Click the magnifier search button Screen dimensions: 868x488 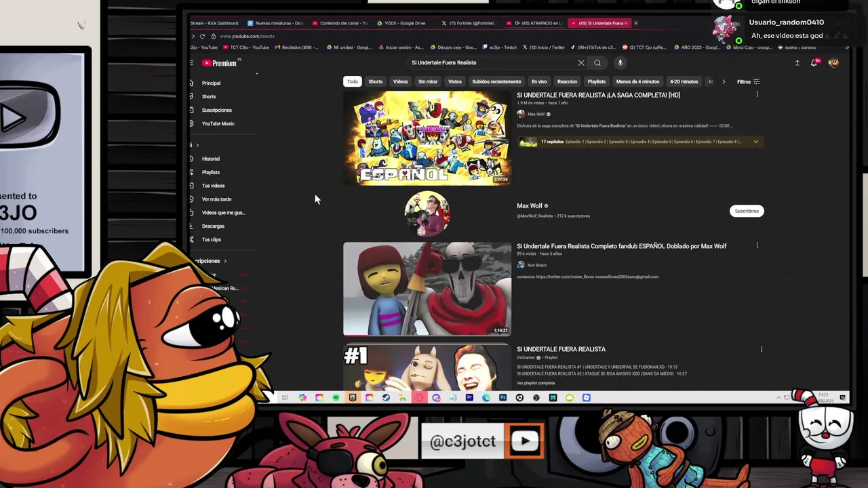(597, 63)
